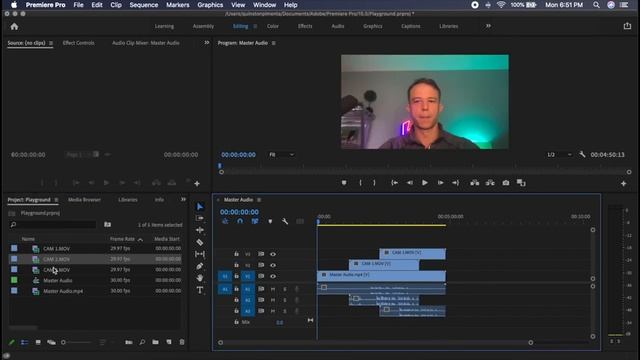Toggle V2 track output eye
This screenshot has height=360, width=640.
click(273, 265)
